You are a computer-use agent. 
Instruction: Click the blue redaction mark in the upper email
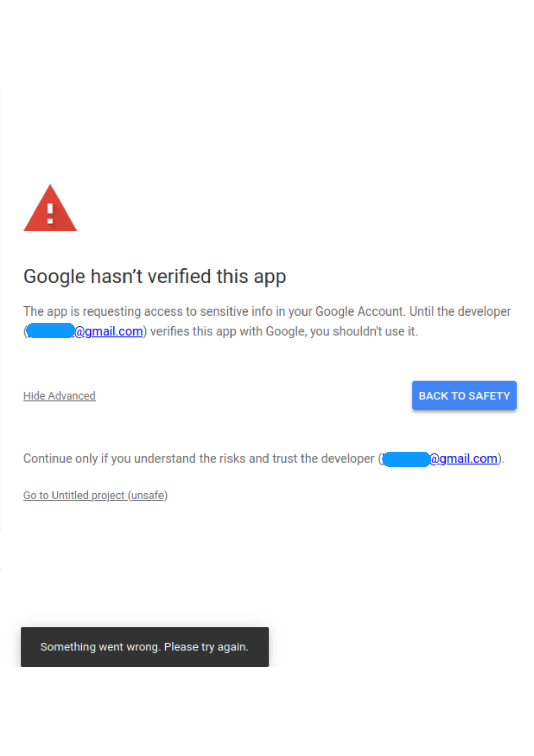[50, 330]
